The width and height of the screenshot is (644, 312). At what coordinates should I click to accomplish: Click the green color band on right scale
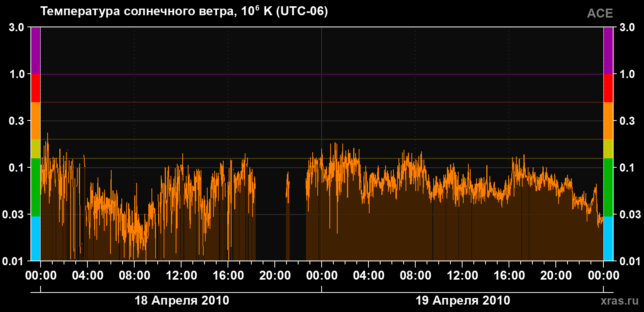[608, 187]
